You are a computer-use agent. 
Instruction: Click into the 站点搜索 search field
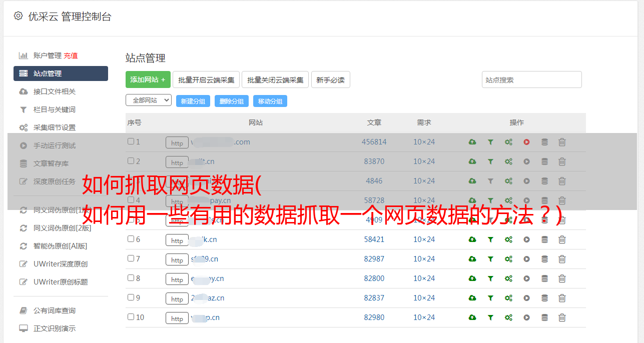(x=532, y=79)
